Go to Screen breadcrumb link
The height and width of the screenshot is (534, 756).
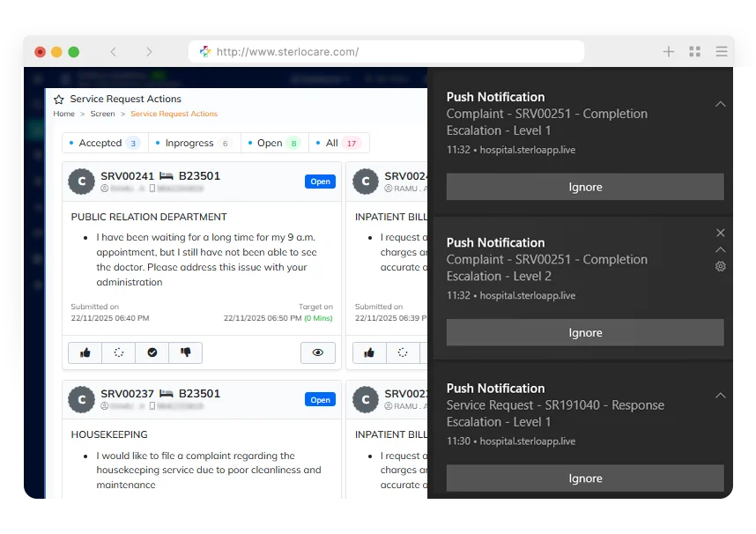pos(103,114)
